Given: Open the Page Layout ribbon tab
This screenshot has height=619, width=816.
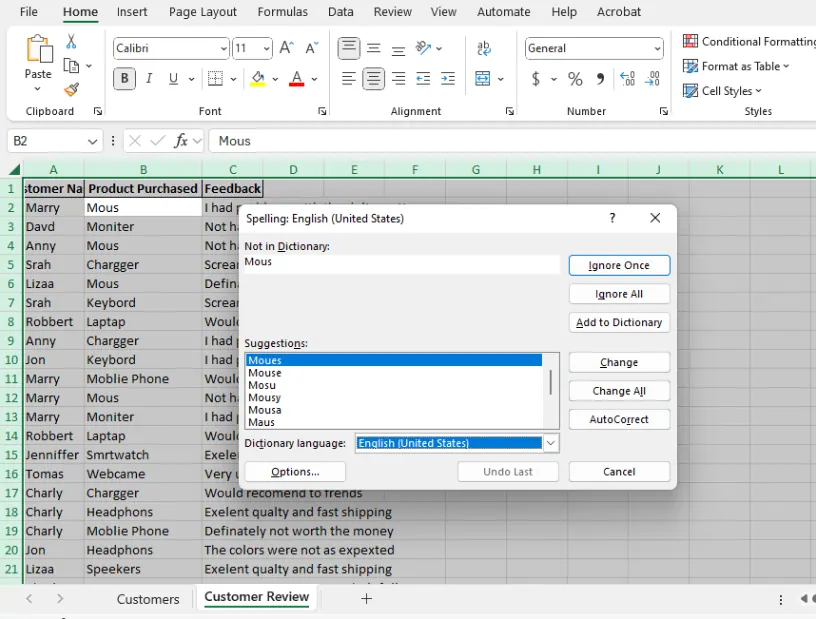Looking at the screenshot, I should 203,12.
